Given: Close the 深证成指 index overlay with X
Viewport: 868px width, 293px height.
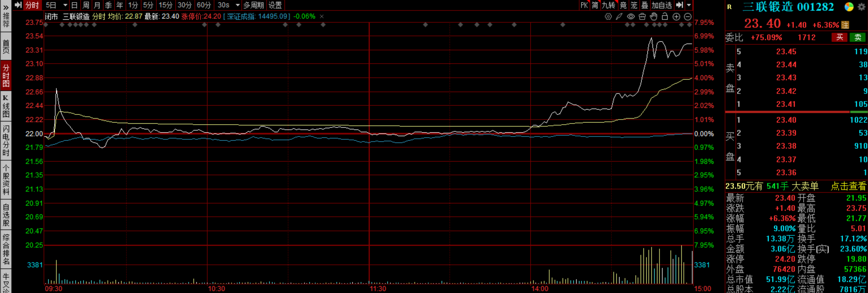Looking at the screenshot, I should tap(322, 16).
